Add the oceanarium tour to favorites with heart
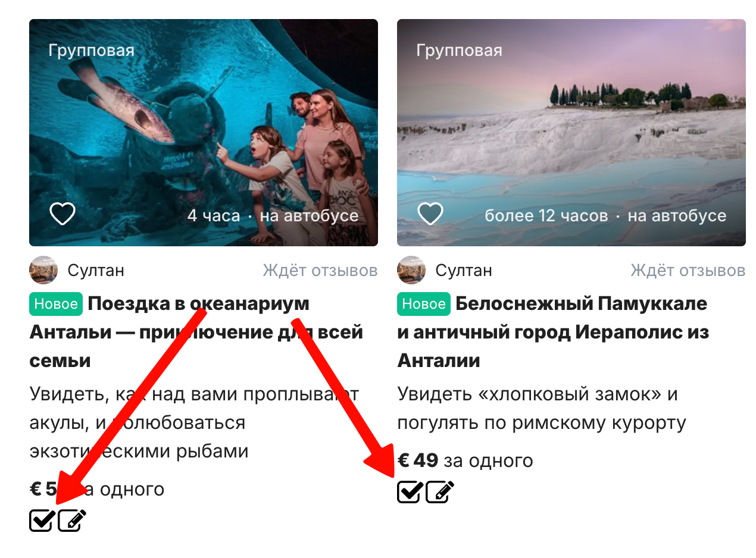Viewport: 756px width, 558px height. coord(62,214)
